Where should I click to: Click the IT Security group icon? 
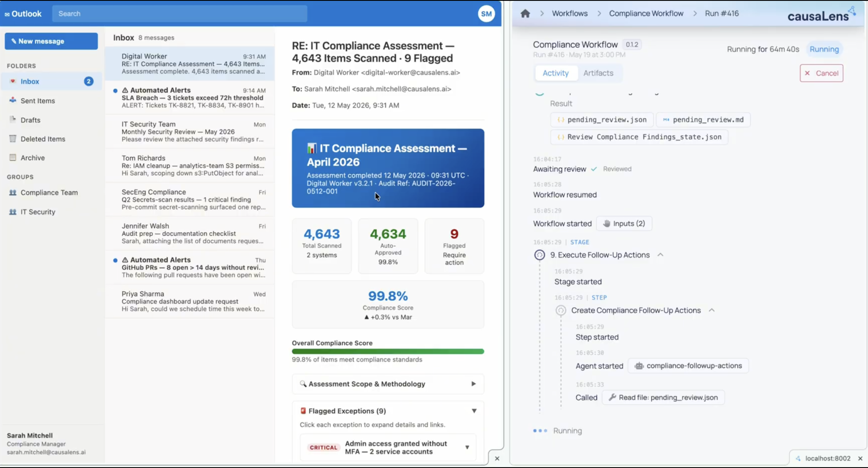click(13, 212)
